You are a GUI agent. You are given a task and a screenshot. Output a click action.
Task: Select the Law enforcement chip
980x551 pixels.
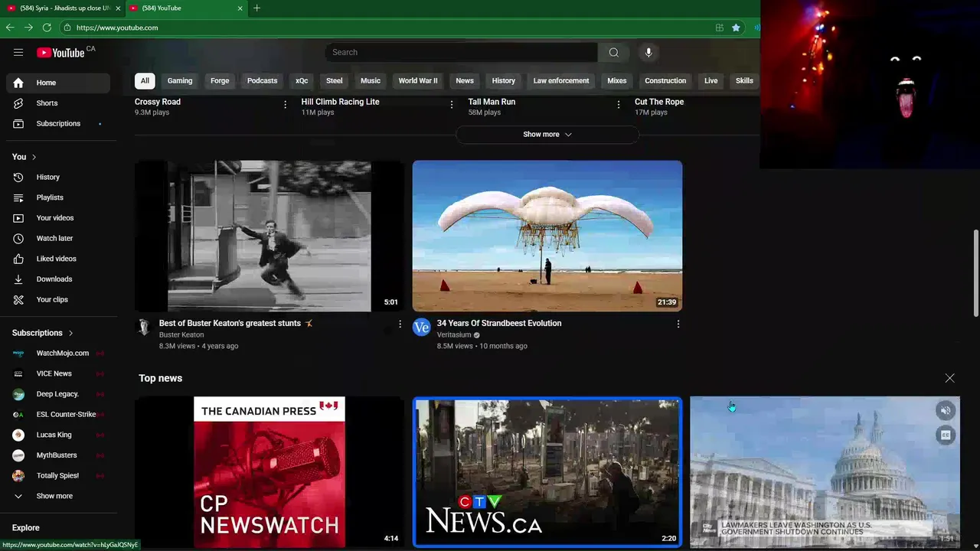[561, 80]
